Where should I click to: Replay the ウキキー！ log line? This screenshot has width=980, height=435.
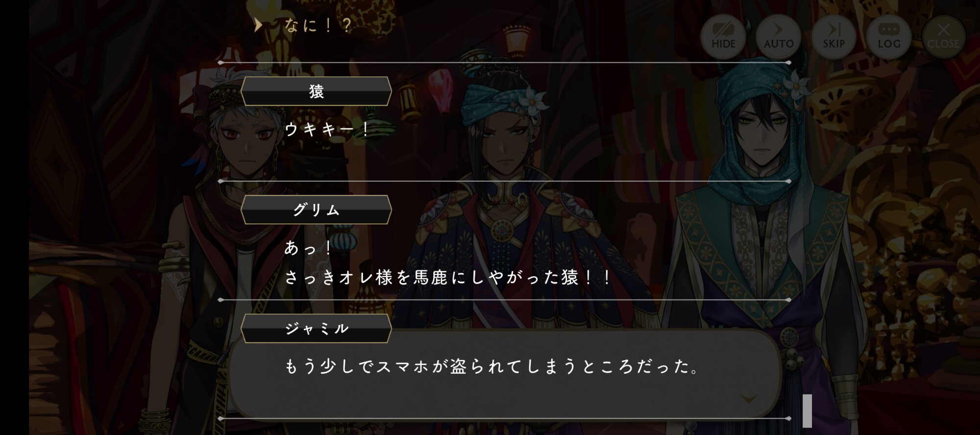pyautogui.click(x=327, y=129)
